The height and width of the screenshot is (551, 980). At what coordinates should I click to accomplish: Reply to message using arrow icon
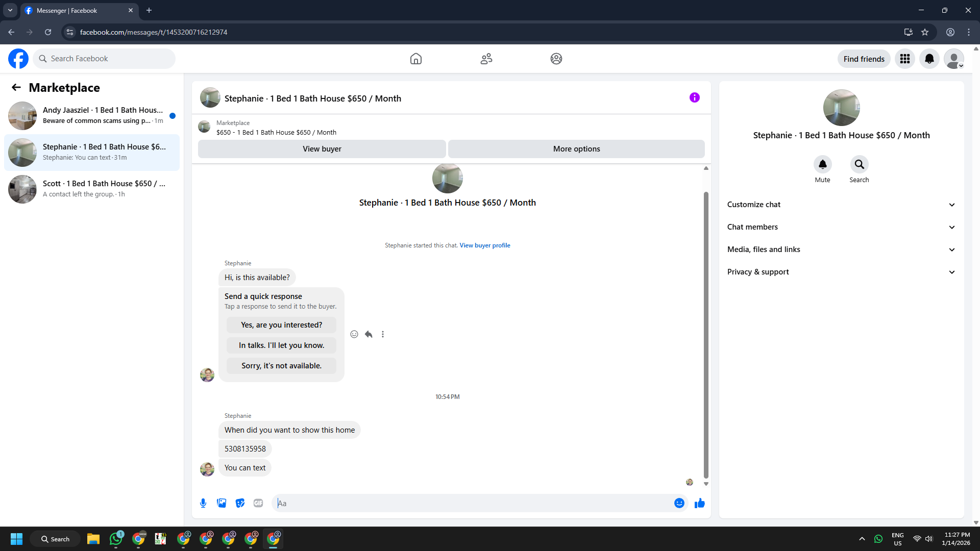tap(369, 334)
